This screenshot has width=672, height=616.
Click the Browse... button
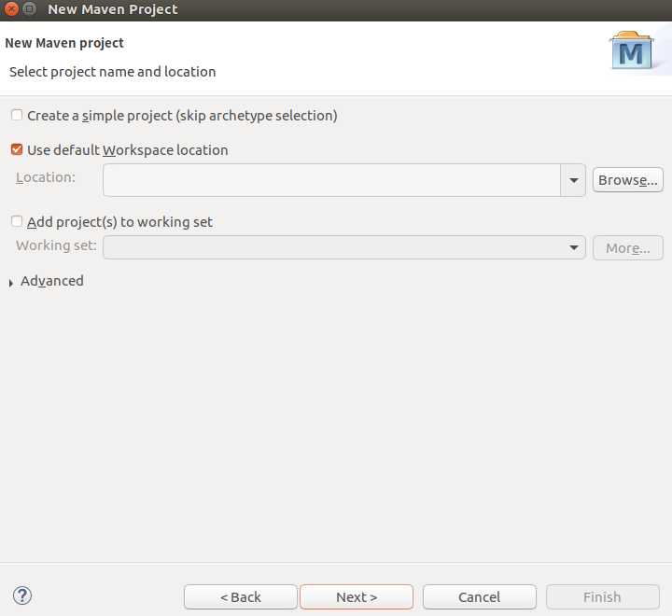point(628,179)
